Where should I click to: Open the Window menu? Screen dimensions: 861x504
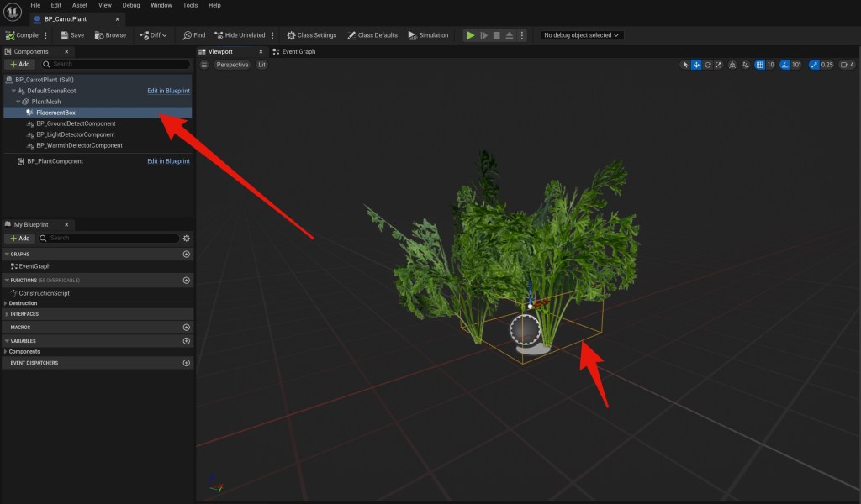pos(161,5)
